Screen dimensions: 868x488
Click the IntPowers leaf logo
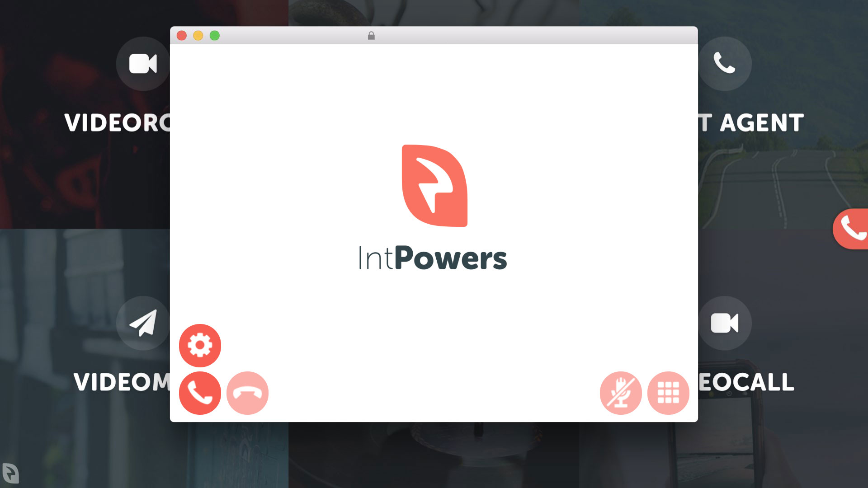coord(434,186)
